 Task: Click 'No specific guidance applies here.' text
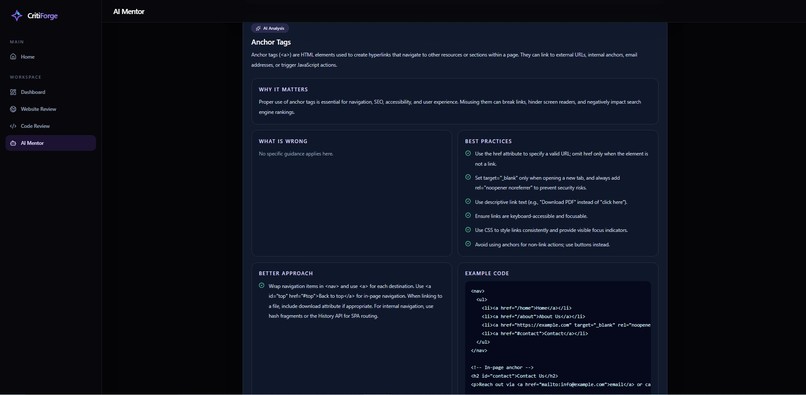tap(296, 154)
